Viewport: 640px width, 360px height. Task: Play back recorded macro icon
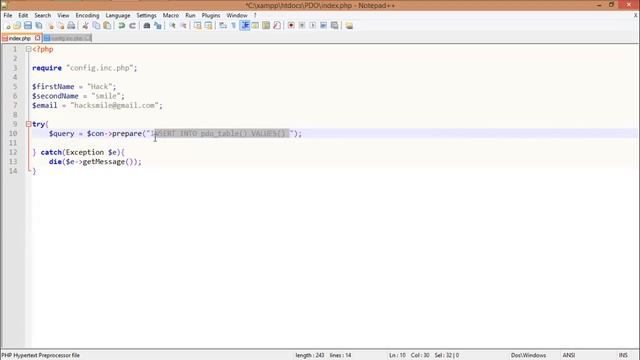(x=313, y=26)
